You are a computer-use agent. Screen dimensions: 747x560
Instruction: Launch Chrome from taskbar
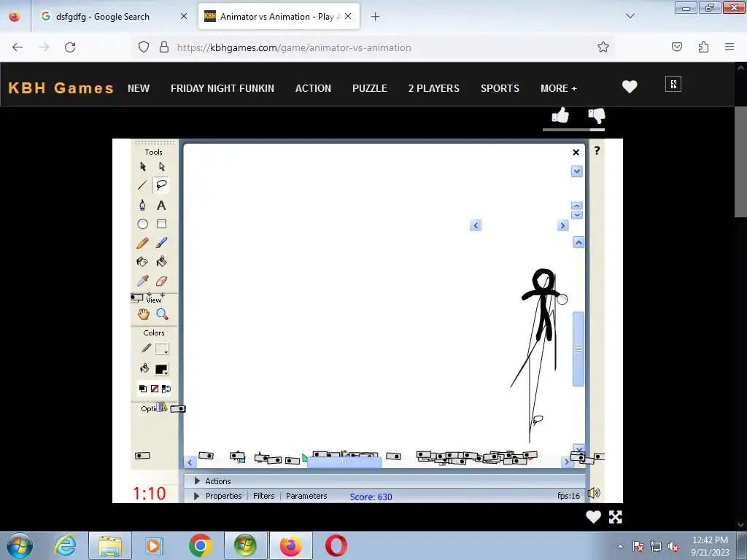coord(201,545)
